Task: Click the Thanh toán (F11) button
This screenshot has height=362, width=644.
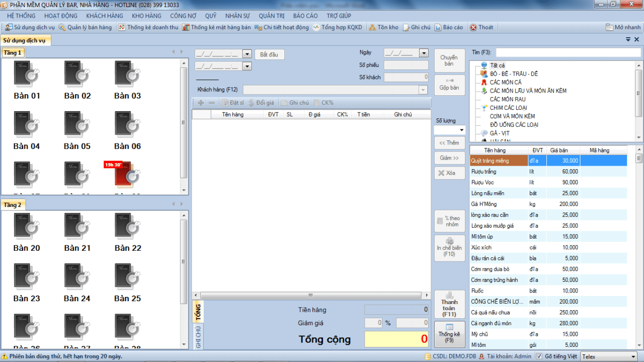Action: point(449,305)
